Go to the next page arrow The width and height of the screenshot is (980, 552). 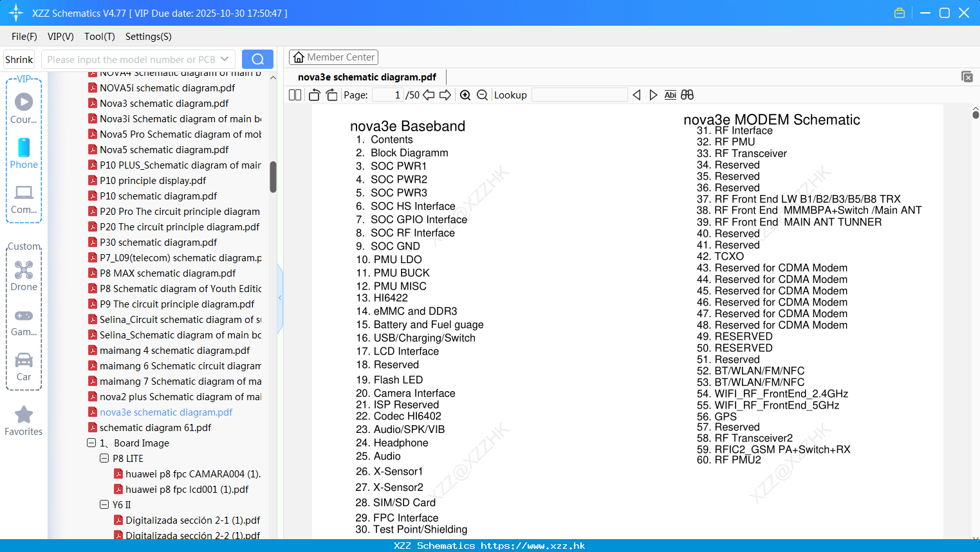click(x=445, y=95)
